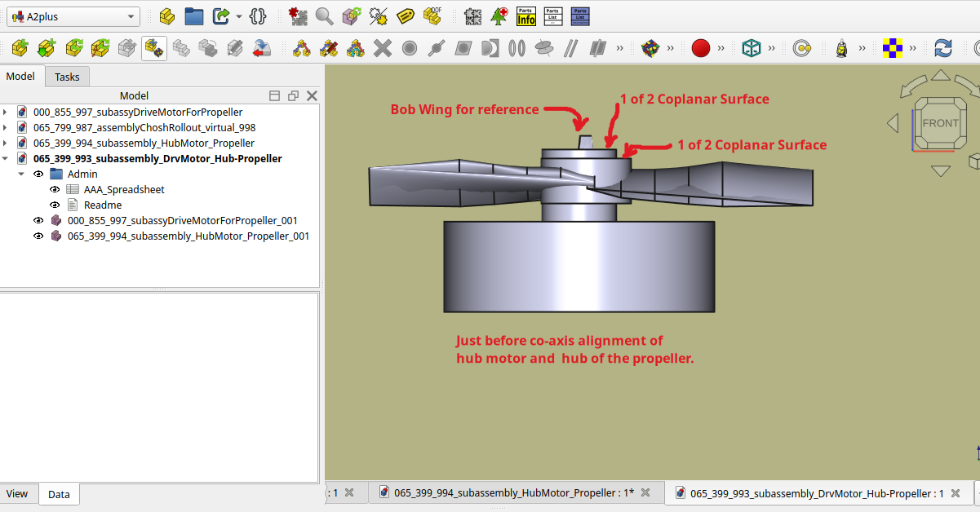Click the teal wireframe cube icon
The width and height of the screenshot is (980, 512).
[751, 48]
